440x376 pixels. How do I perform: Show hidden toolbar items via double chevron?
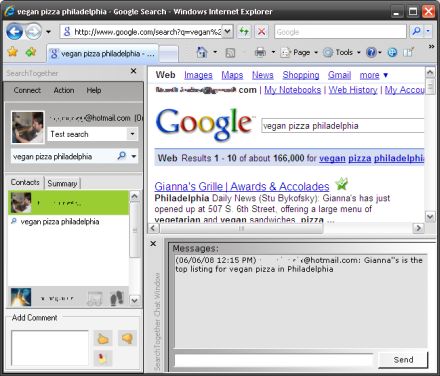pyautogui.click(x=431, y=47)
